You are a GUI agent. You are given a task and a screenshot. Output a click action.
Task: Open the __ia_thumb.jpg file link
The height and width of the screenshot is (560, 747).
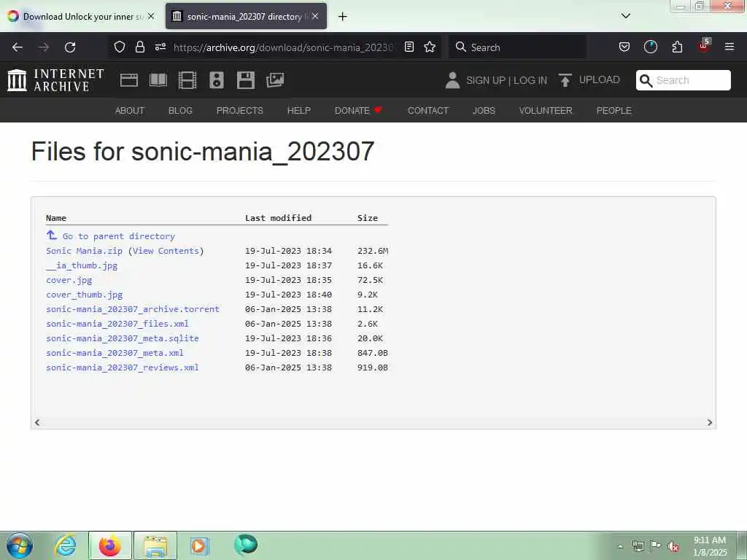click(82, 265)
